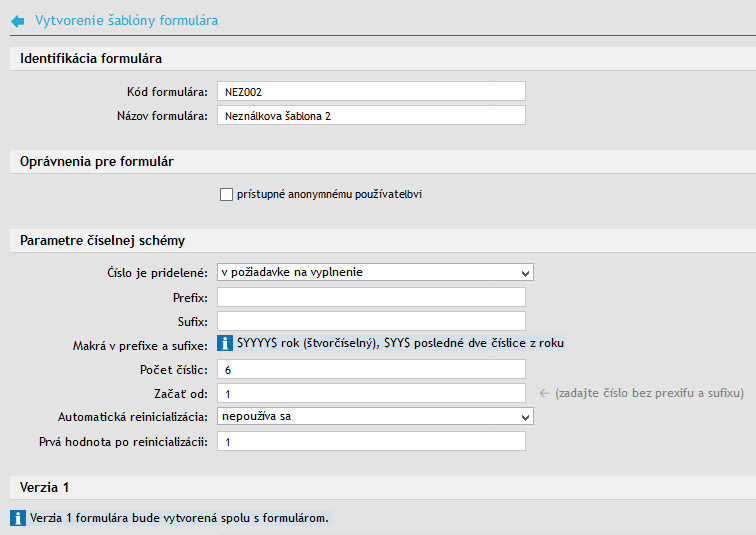Image resolution: width=756 pixels, height=535 pixels.
Task: Open the 'Číslo je pridelené' dropdown
Action: (x=375, y=272)
